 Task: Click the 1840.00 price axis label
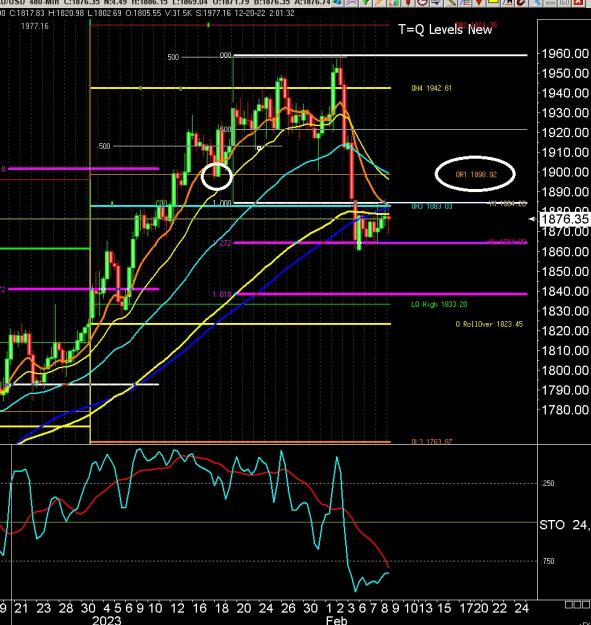(x=564, y=291)
